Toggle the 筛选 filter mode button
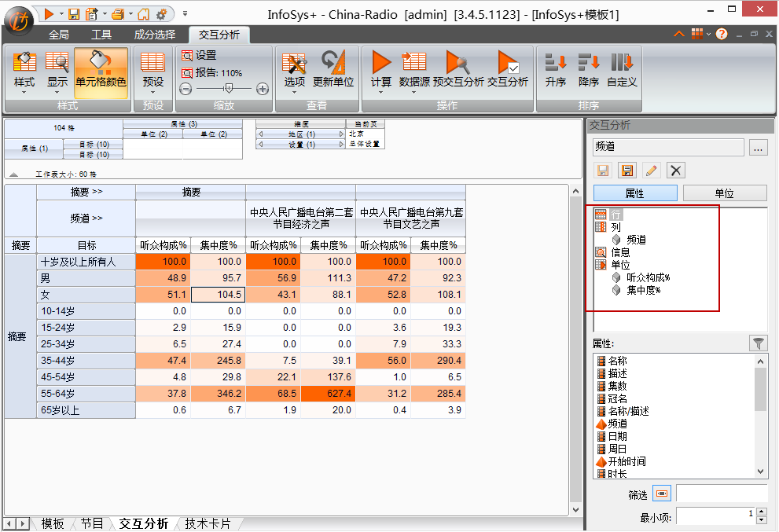The width and height of the screenshot is (779, 532). point(662,493)
